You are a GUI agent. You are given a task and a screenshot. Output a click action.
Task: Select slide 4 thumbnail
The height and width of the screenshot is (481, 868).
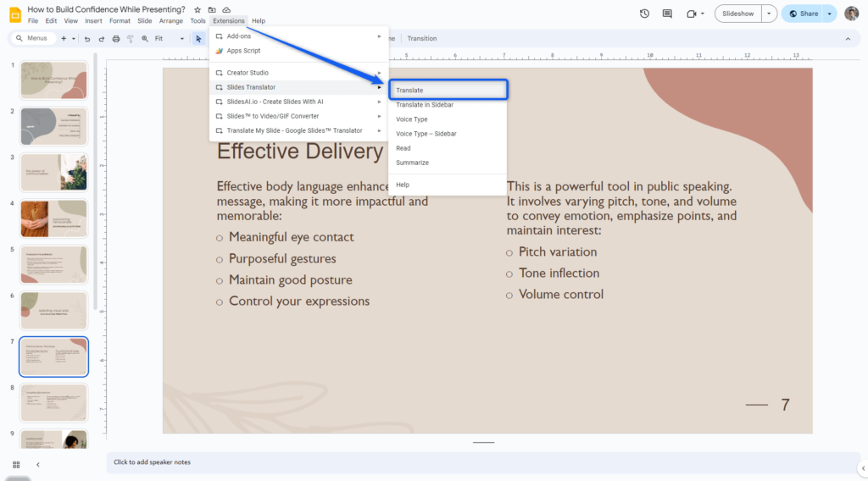tap(53, 218)
